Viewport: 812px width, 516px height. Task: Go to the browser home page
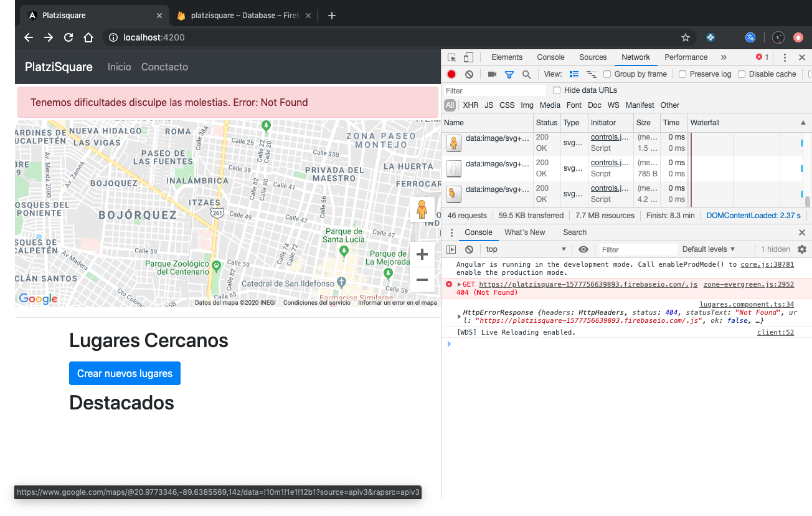[88, 37]
